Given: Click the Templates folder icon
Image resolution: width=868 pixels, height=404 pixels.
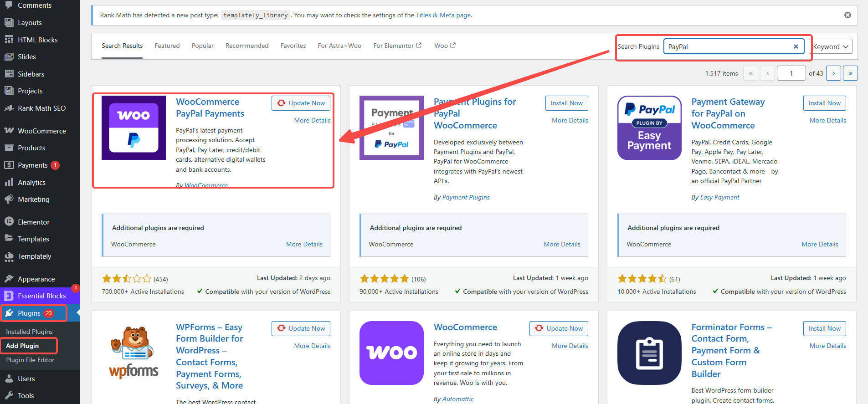Looking at the screenshot, I should pos(9,239).
